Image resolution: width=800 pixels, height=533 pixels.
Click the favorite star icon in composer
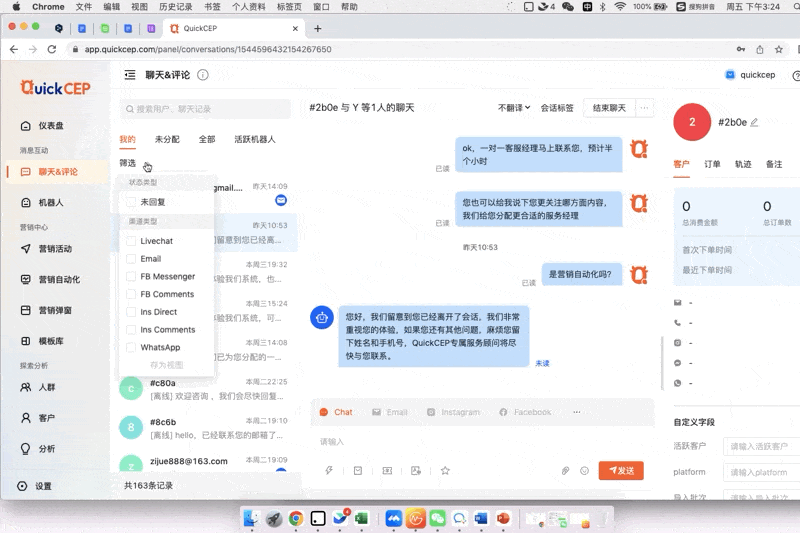[445, 470]
